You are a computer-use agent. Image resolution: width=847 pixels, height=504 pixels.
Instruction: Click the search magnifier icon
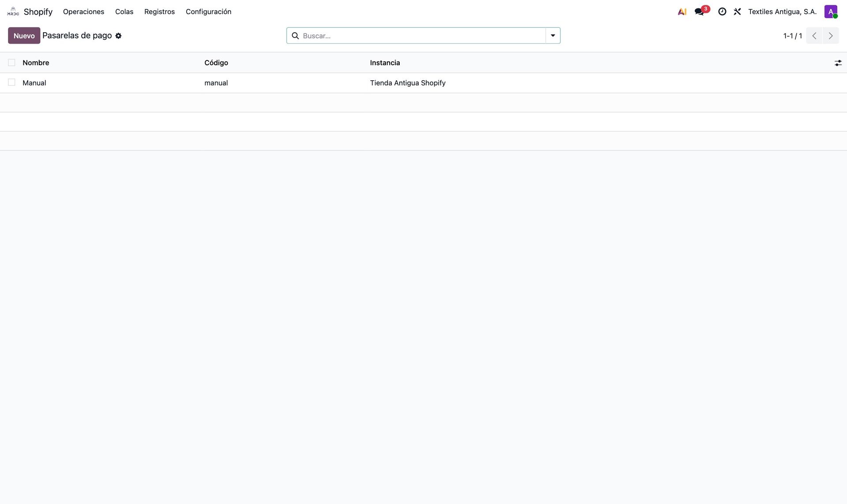point(295,36)
